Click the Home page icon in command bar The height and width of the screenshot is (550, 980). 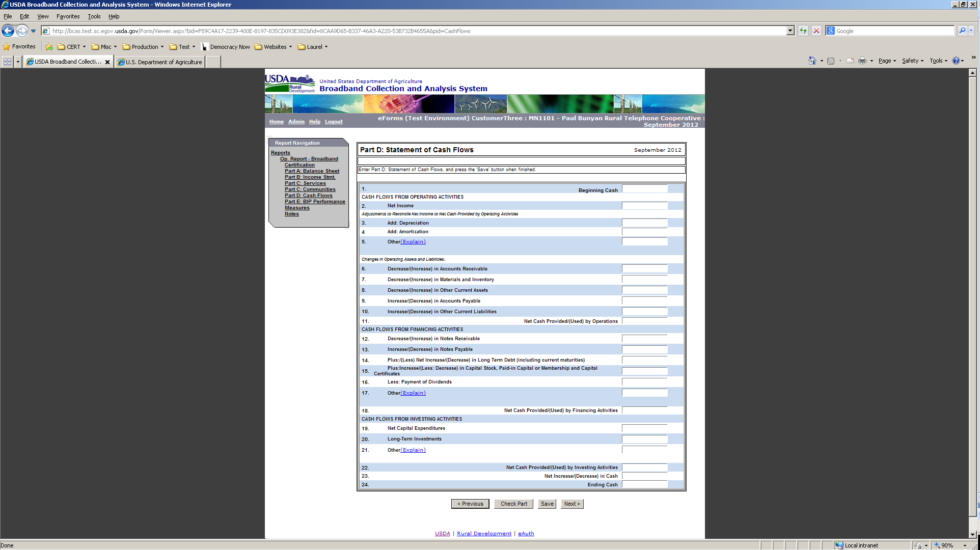812,61
